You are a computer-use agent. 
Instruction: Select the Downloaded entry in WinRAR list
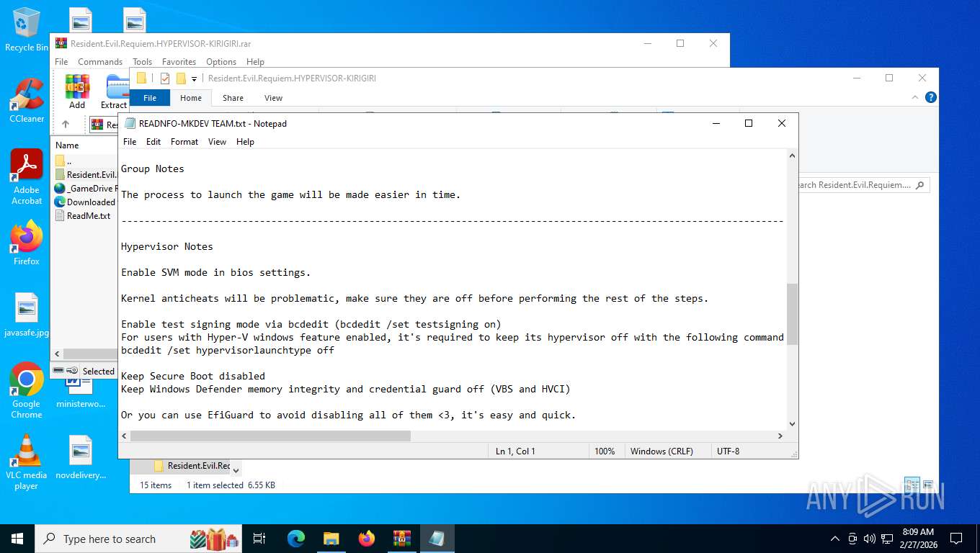86,202
